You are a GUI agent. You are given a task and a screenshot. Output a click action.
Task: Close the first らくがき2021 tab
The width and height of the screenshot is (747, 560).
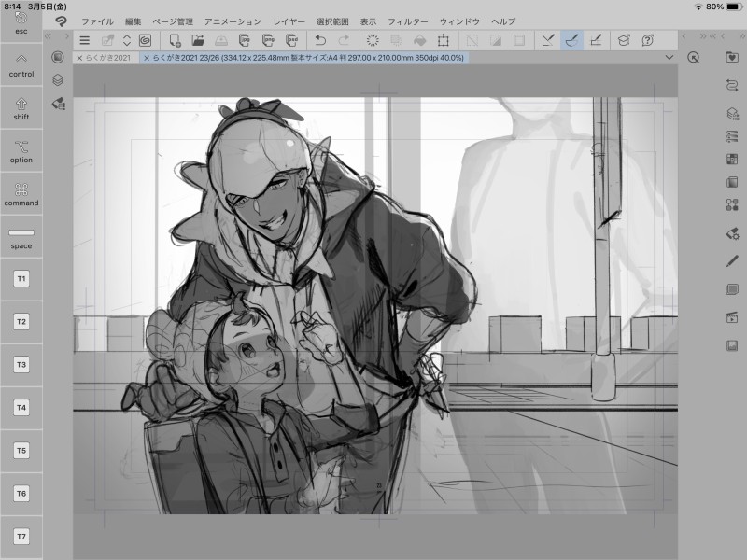(x=79, y=58)
